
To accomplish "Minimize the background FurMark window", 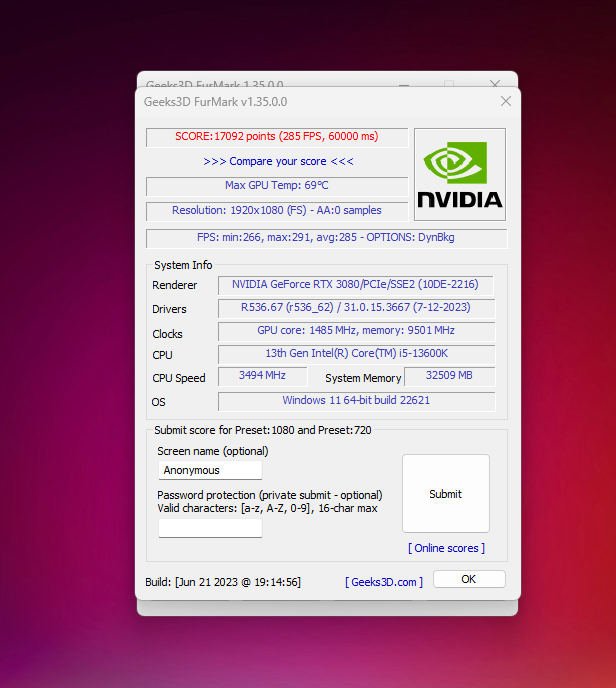I will click(x=404, y=84).
